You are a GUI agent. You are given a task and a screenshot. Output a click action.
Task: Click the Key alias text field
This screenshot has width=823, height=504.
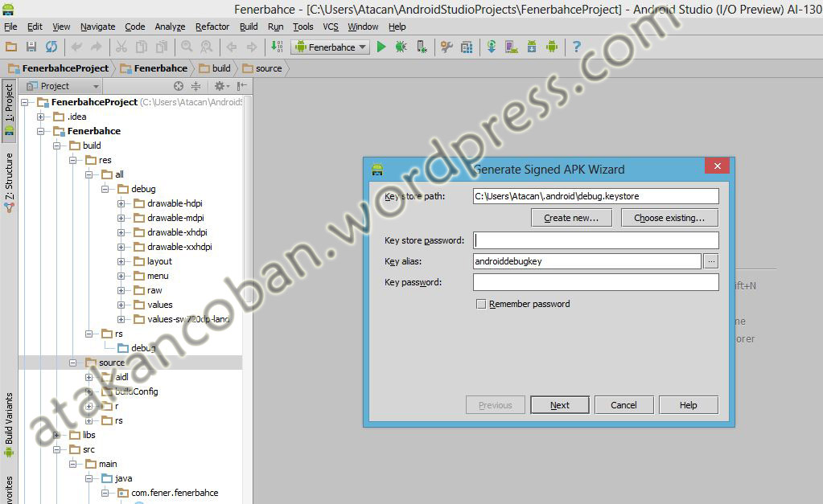click(586, 261)
